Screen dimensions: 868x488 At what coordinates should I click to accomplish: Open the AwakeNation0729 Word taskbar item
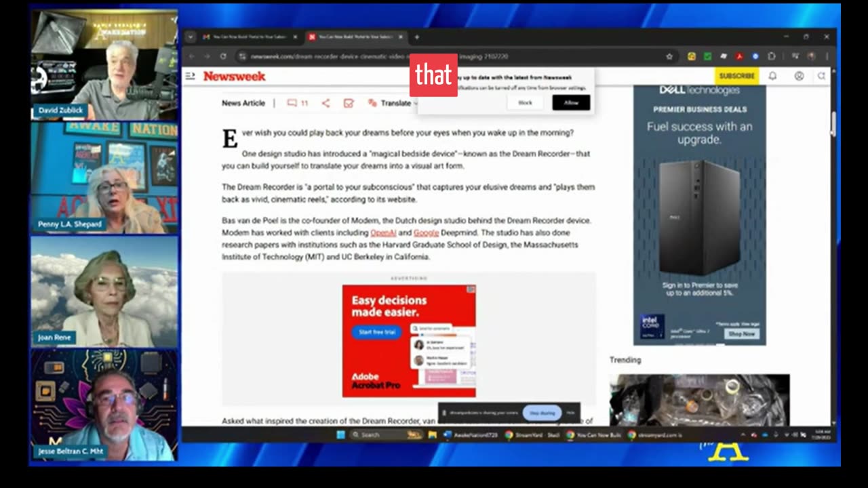tap(471, 435)
